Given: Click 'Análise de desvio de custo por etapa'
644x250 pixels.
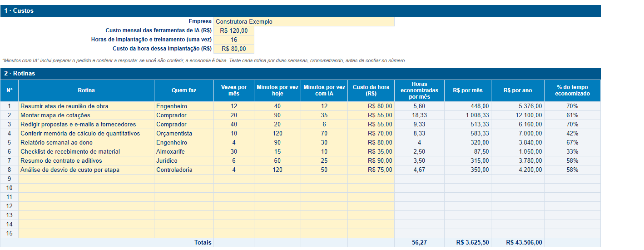Looking at the screenshot, I should [86, 170].
